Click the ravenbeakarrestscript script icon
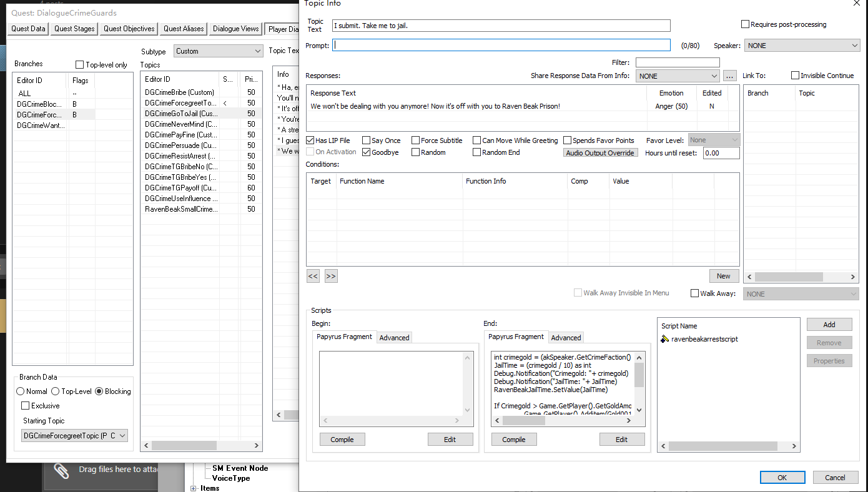This screenshot has width=868, height=492. tap(665, 339)
